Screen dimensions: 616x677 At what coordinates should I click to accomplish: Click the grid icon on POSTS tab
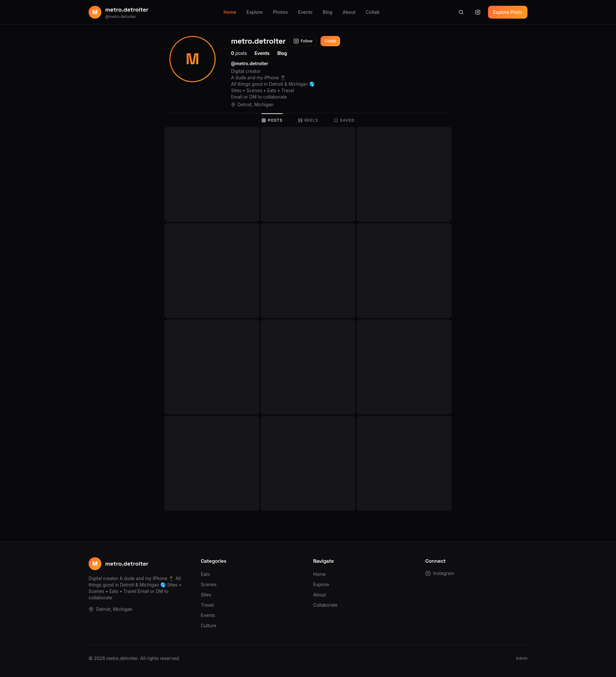[263, 120]
